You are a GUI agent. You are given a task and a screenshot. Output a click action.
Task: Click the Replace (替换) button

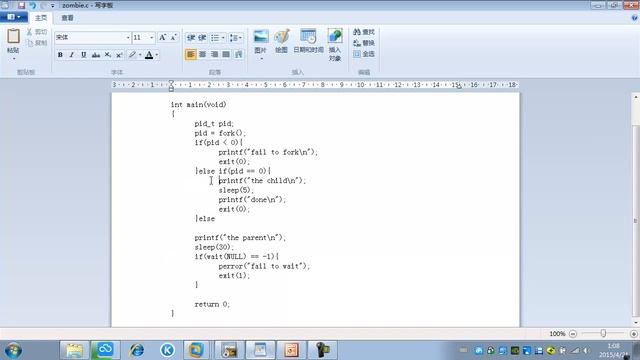coord(364,43)
